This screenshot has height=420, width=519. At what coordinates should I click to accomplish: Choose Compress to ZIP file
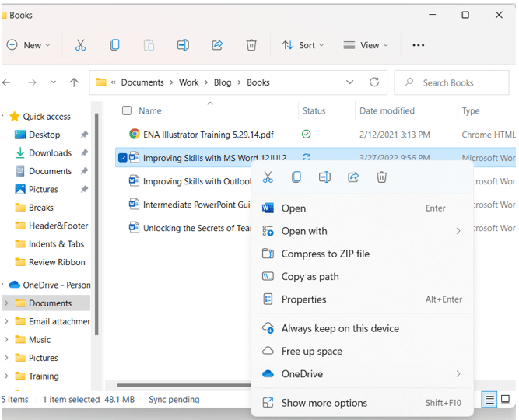click(x=325, y=254)
